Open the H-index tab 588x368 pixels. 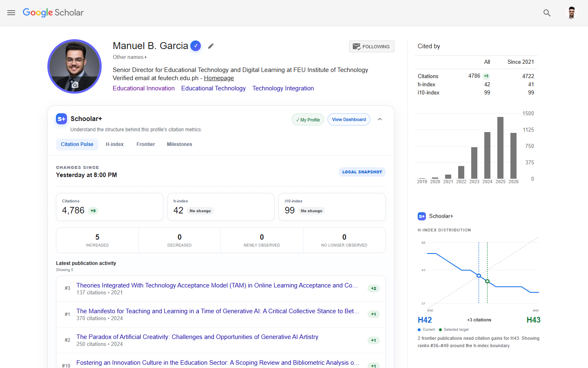(115, 144)
